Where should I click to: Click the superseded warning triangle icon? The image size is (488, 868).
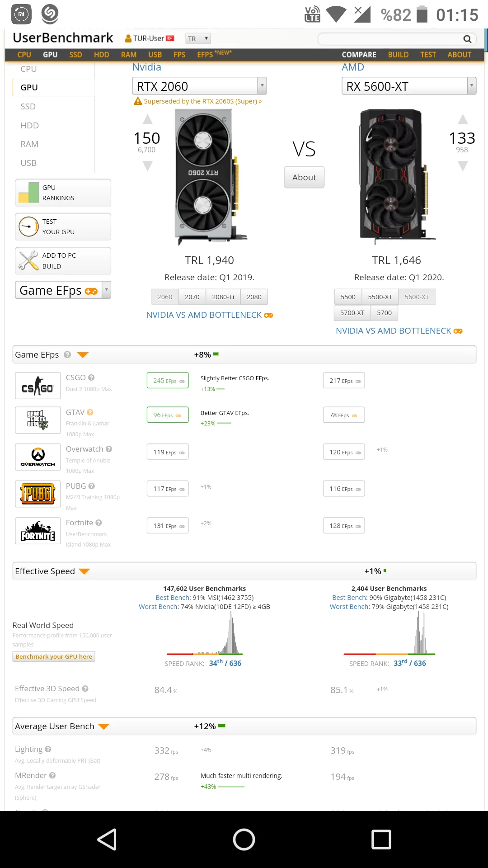138,101
